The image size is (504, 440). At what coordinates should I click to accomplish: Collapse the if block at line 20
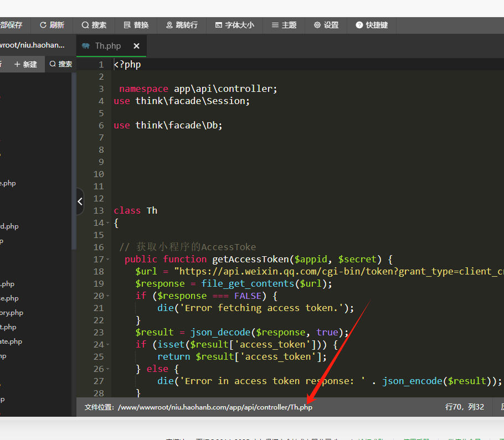click(107, 296)
